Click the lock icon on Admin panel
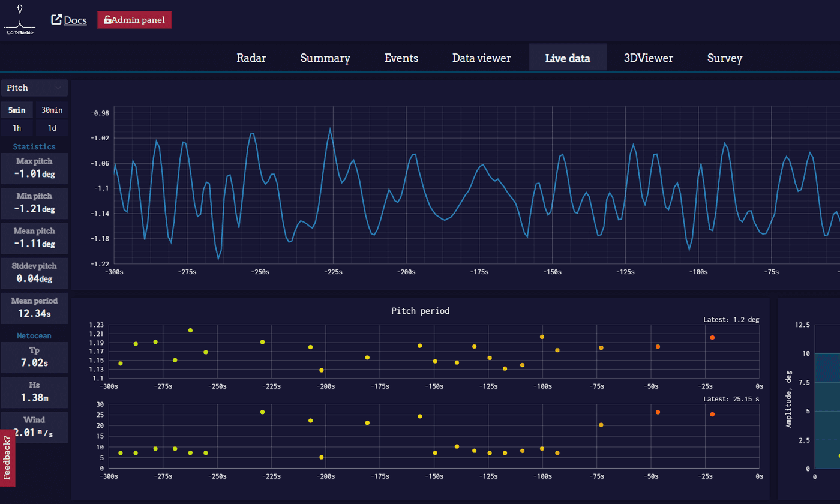Screen dimensions: 840x504 107,20
